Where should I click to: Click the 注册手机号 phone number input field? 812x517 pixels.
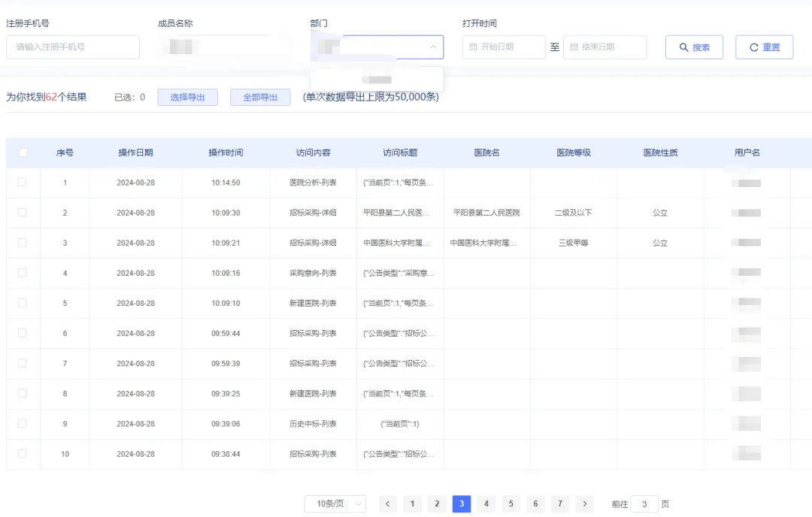coord(72,47)
